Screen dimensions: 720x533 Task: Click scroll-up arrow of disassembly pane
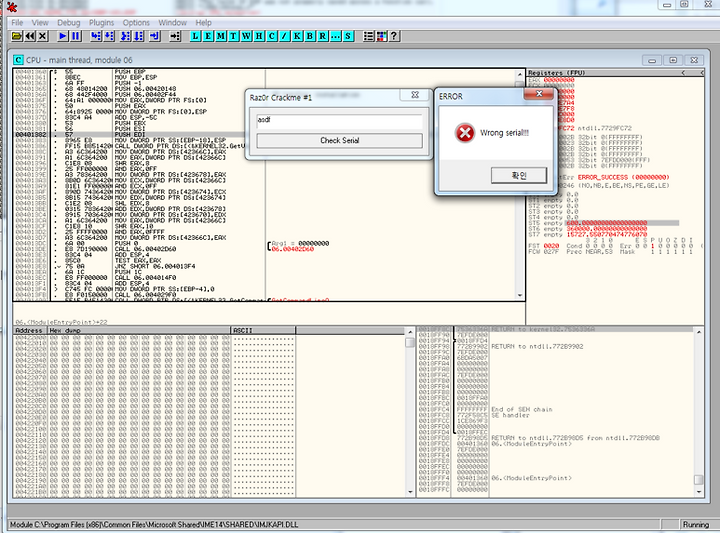tap(520, 74)
